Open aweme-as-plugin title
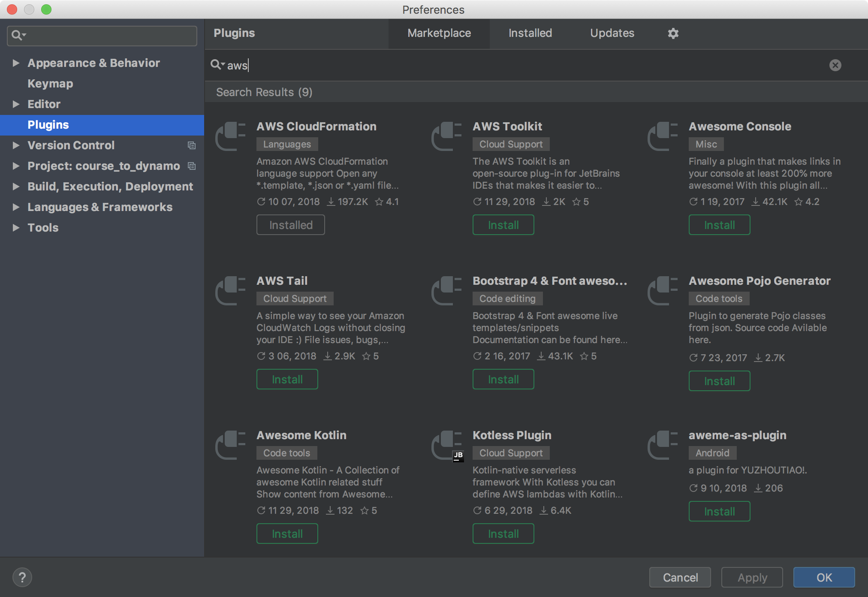 [x=738, y=435]
